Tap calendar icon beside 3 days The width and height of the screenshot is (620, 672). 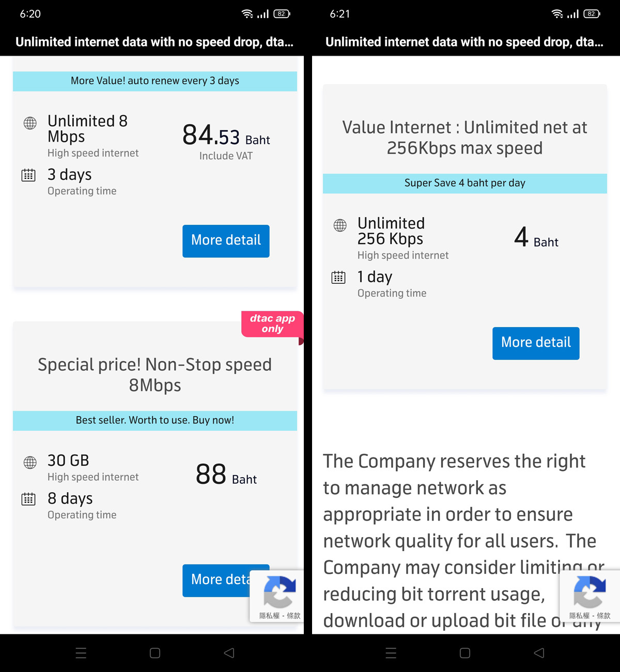click(x=28, y=175)
